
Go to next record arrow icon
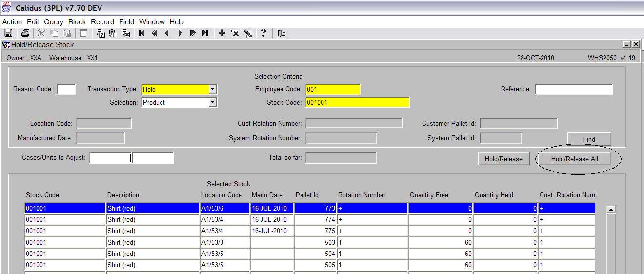point(180,33)
